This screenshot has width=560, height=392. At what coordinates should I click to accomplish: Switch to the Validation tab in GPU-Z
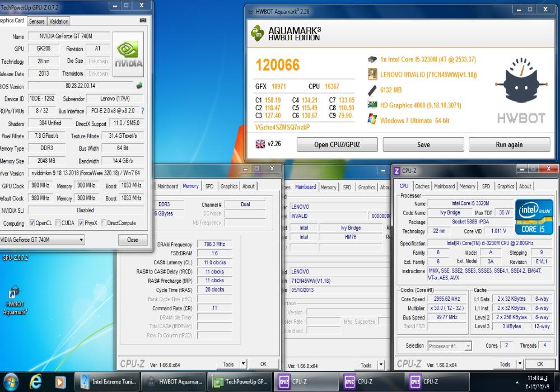[x=59, y=21]
